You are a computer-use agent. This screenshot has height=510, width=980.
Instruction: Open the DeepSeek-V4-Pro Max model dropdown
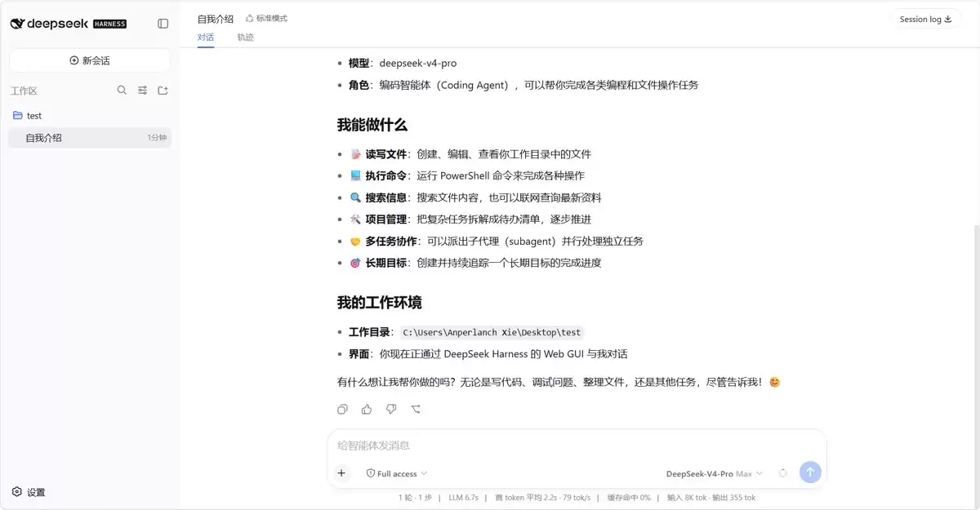(x=715, y=473)
